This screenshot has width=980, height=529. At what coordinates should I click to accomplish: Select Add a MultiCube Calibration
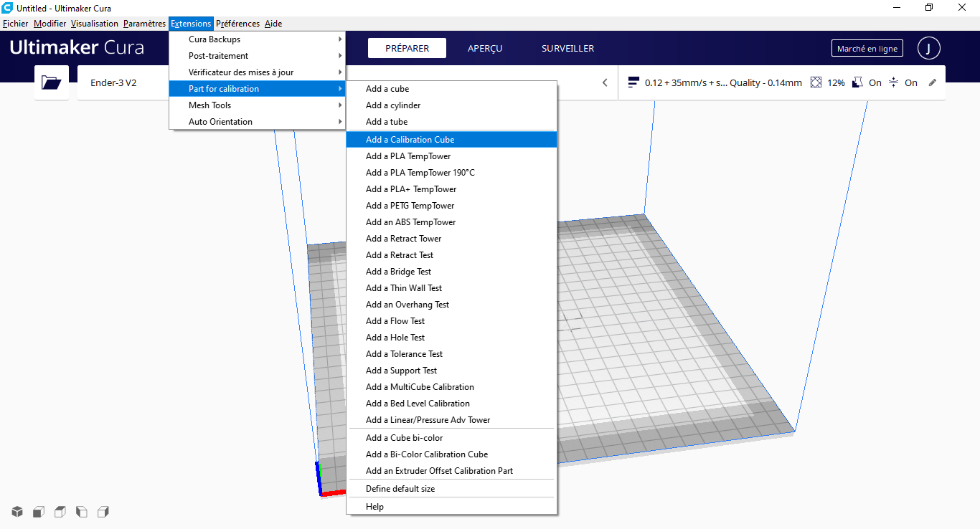point(451,387)
